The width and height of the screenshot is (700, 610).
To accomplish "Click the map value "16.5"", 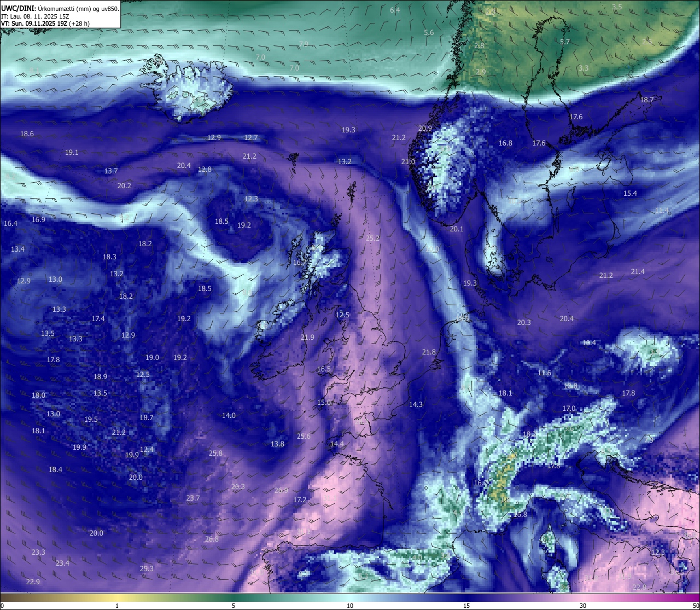I will pyautogui.click(x=324, y=369).
